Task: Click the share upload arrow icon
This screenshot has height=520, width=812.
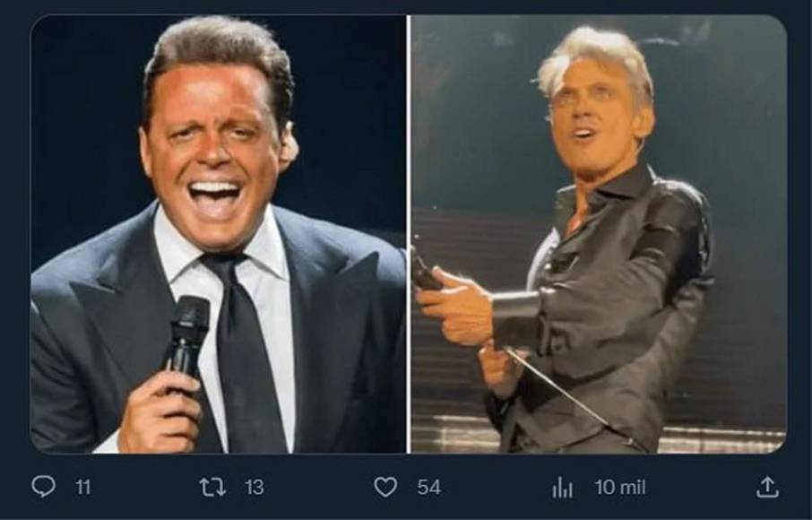Action: [x=766, y=487]
